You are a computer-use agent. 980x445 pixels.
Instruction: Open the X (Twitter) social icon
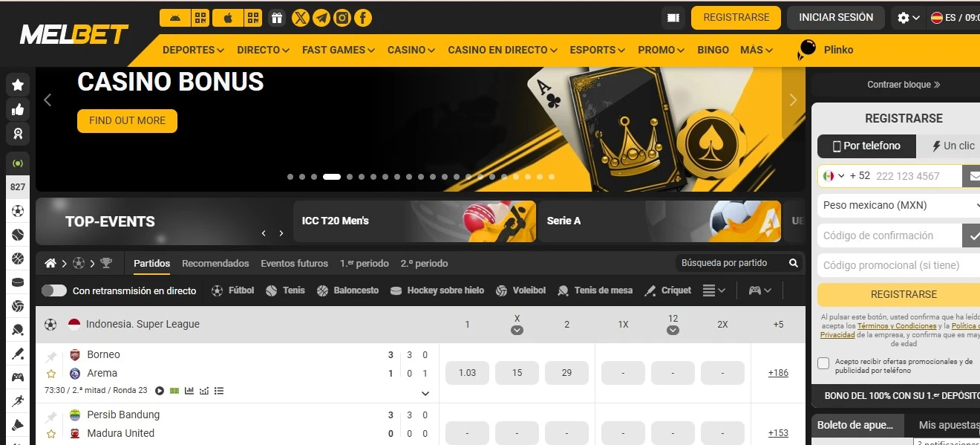(x=301, y=18)
